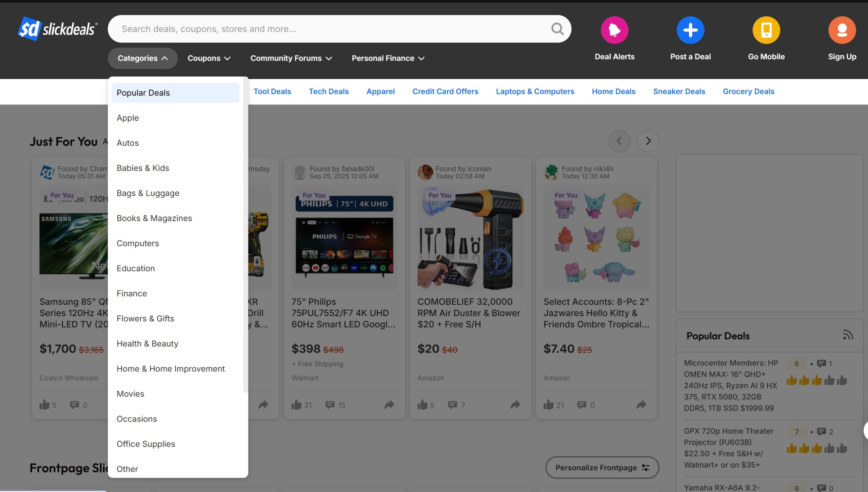Collapse the Categories dropdown
The width and height of the screenshot is (868, 492).
(x=142, y=58)
